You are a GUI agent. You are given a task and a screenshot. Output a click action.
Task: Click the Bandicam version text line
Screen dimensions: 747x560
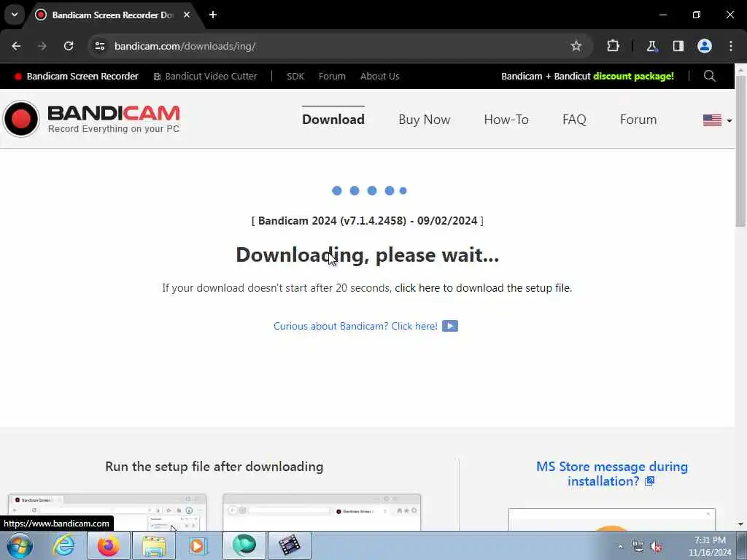(368, 221)
